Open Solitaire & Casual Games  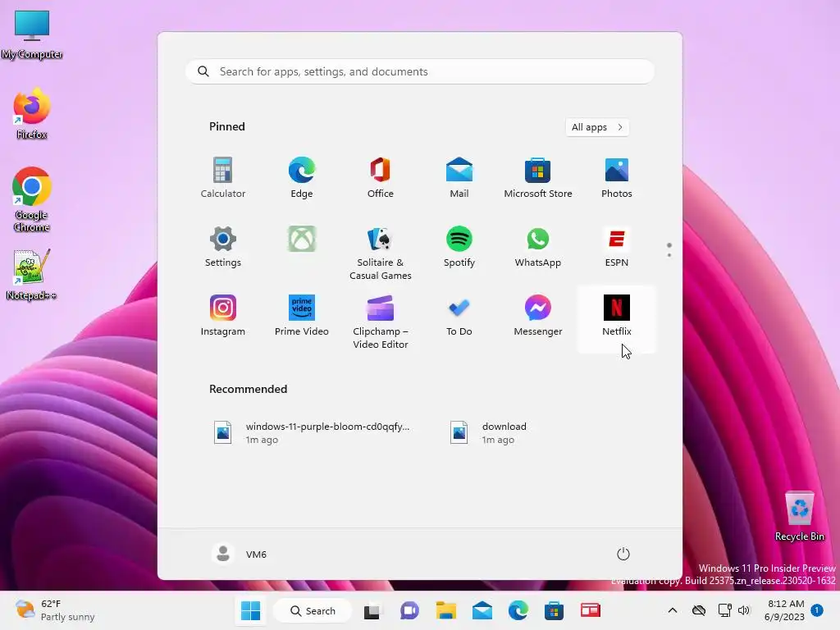point(381,253)
